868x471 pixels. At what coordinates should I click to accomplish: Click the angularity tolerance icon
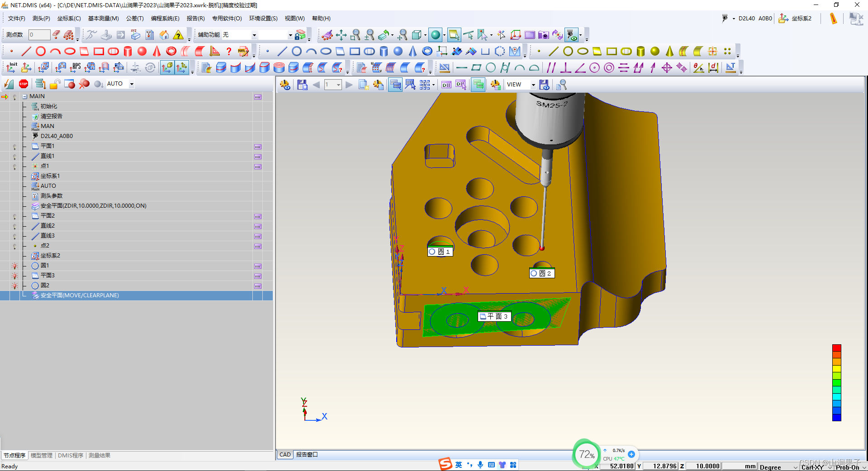(580, 68)
